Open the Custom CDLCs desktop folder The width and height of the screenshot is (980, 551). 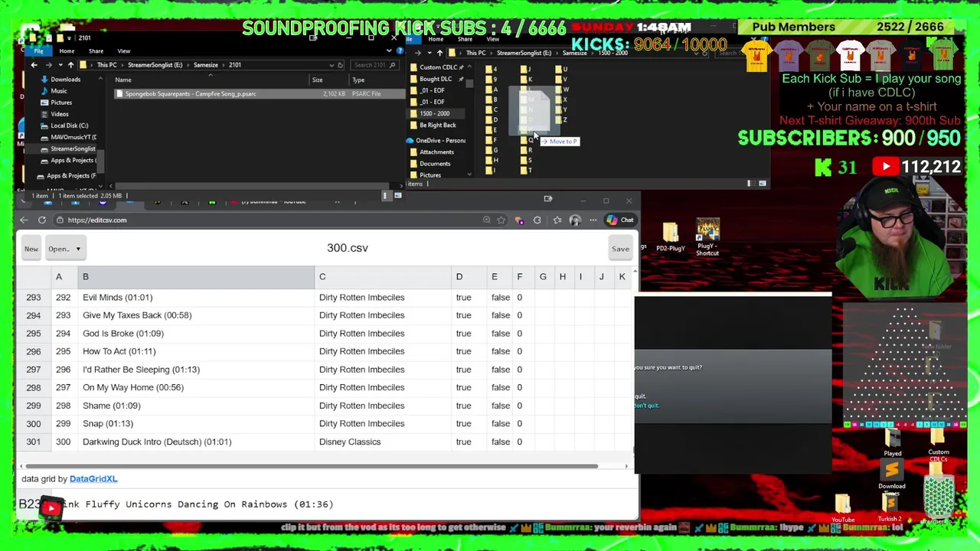click(939, 445)
